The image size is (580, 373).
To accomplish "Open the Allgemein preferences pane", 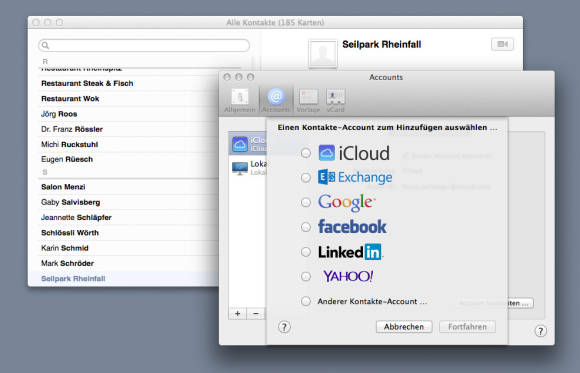I will [240, 100].
